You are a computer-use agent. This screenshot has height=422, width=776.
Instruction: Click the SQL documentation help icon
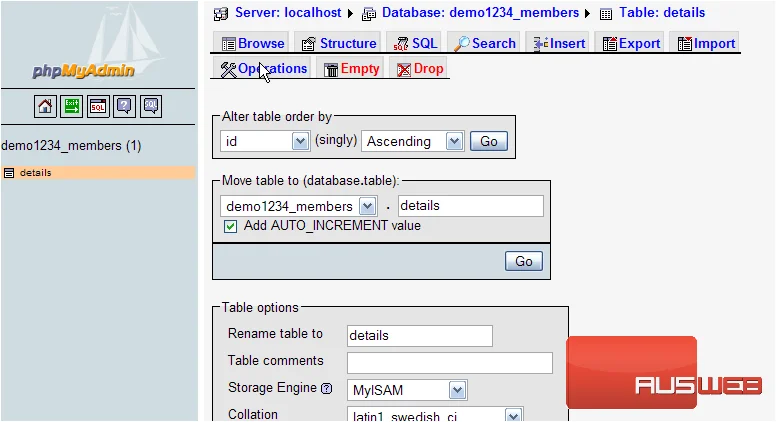151,106
